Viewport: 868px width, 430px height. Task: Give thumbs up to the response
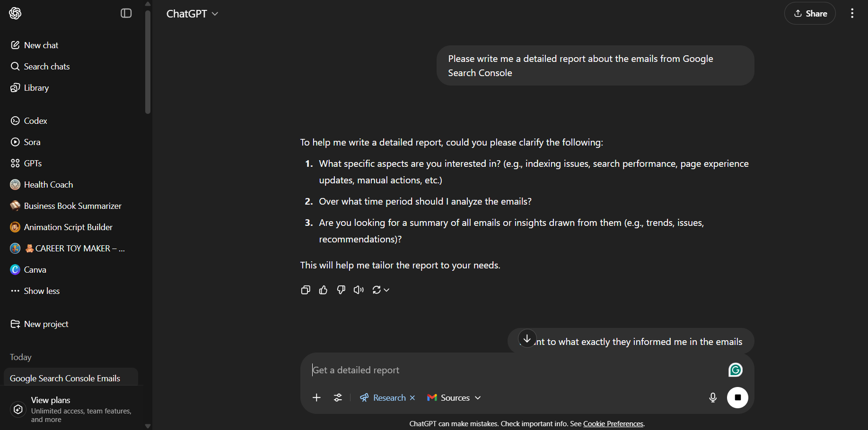pos(323,290)
